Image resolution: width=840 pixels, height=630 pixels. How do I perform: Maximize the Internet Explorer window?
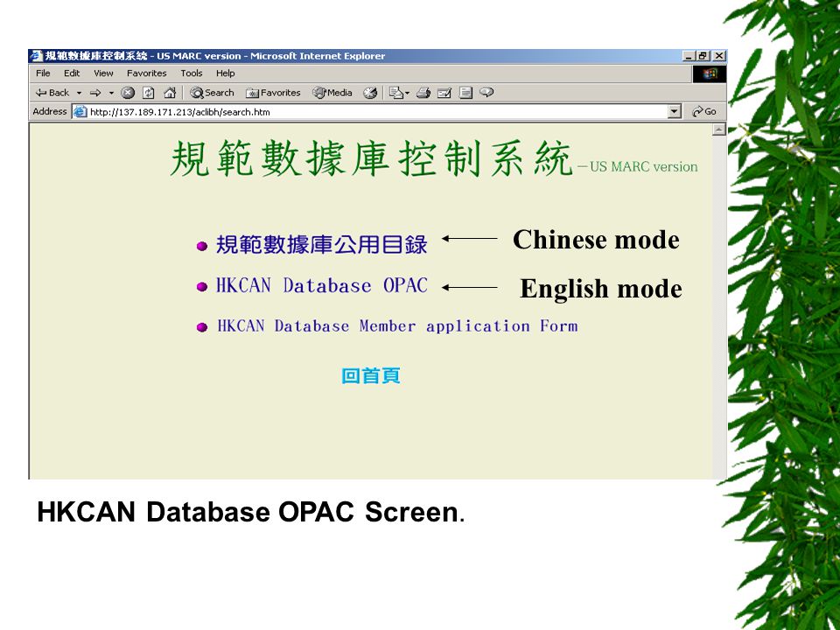[703, 56]
